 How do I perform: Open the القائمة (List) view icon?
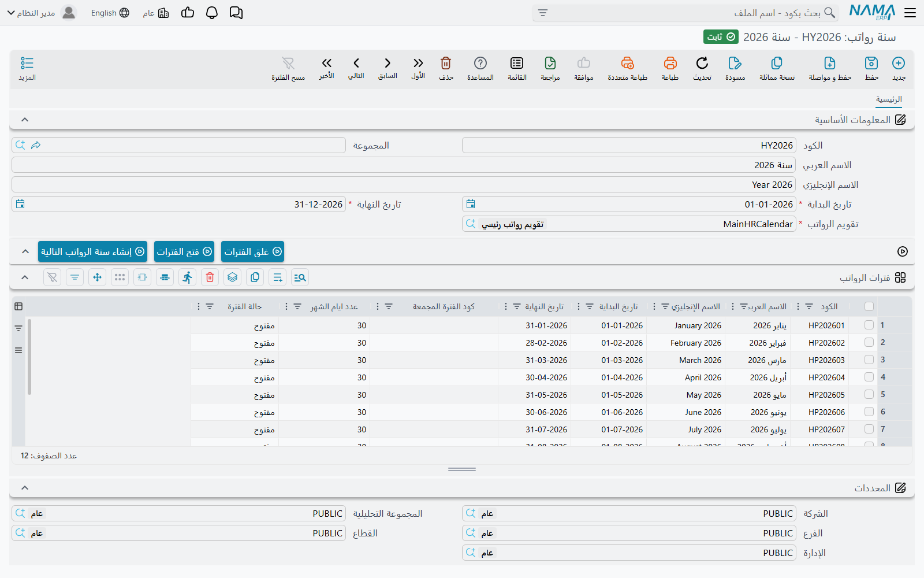pyautogui.click(x=517, y=63)
